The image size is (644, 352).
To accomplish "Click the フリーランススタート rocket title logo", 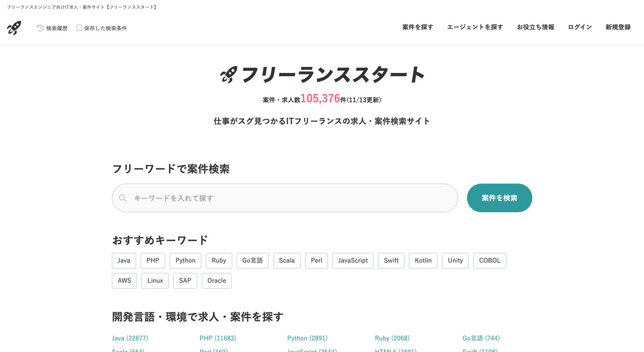I will pos(322,75).
